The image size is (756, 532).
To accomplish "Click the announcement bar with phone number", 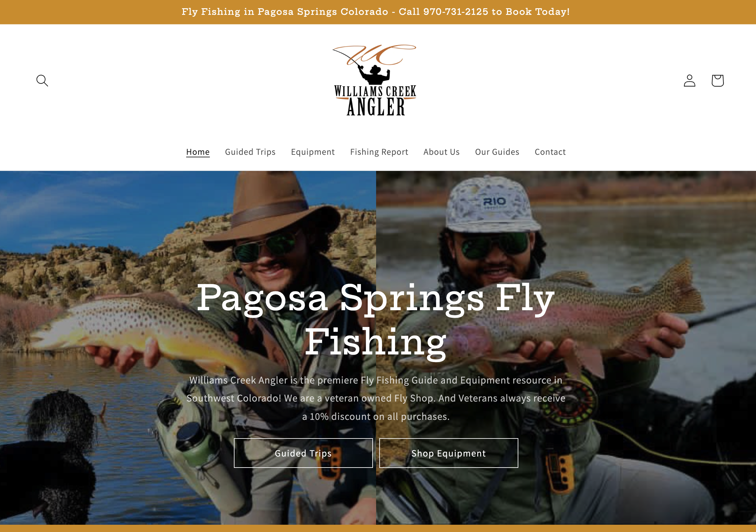I will click(x=378, y=12).
